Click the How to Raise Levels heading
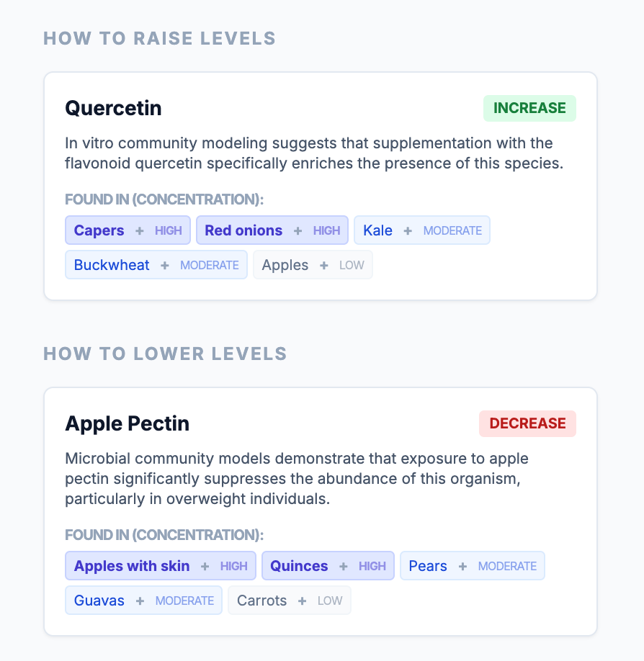 tap(159, 38)
